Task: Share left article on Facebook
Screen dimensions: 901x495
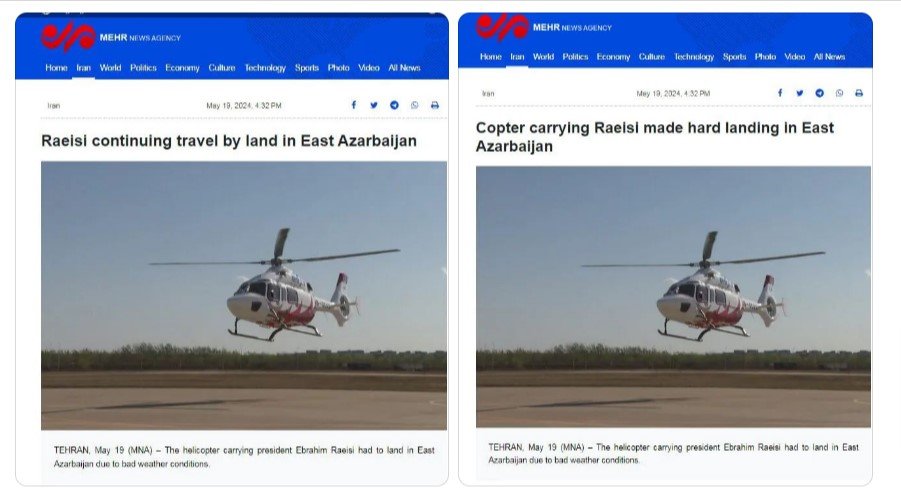Action: (x=354, y=105)
